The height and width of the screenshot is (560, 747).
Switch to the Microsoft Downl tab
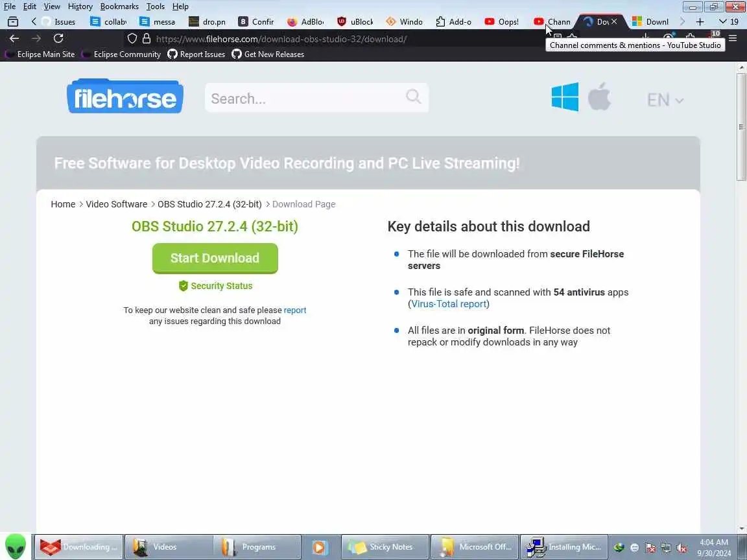652,22
